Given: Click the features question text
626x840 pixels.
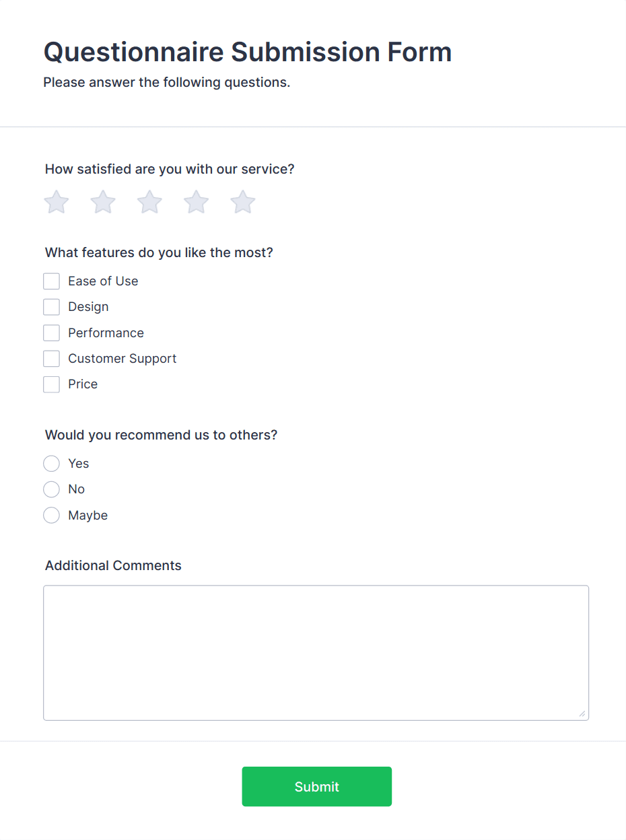Looking at the screenshot, I should pyautogui.click(x=158, y=252).
